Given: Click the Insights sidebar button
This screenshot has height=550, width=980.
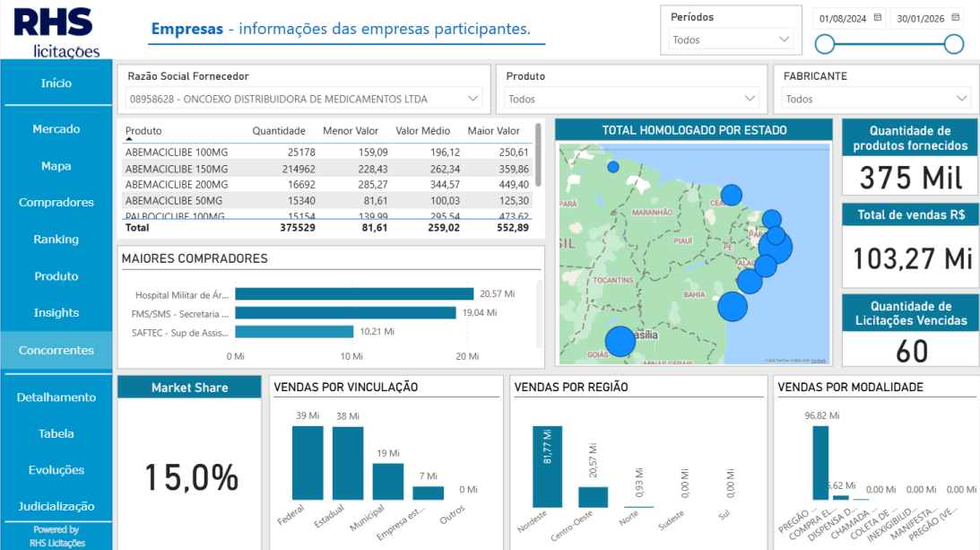Looking at the screenshot, I should point(56,312).
